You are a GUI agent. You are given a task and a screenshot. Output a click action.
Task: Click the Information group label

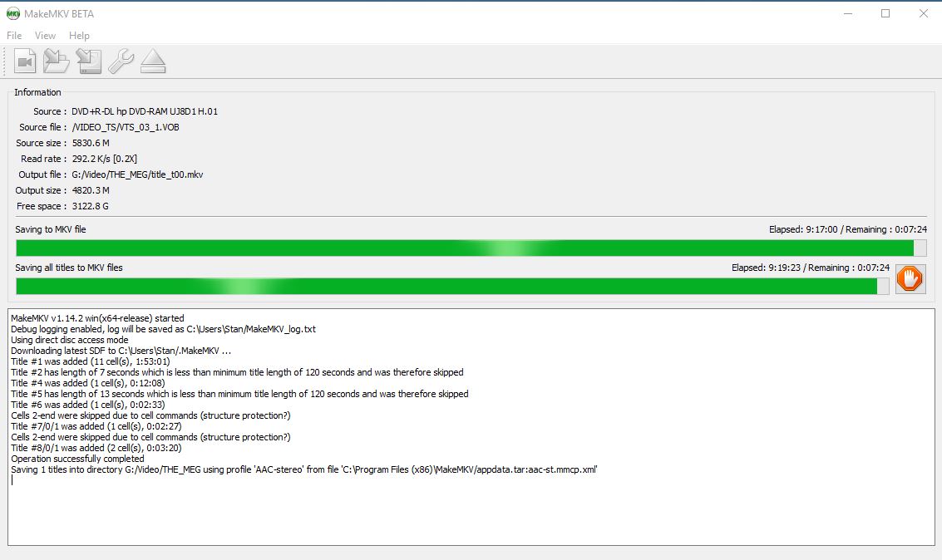[37, 92]
